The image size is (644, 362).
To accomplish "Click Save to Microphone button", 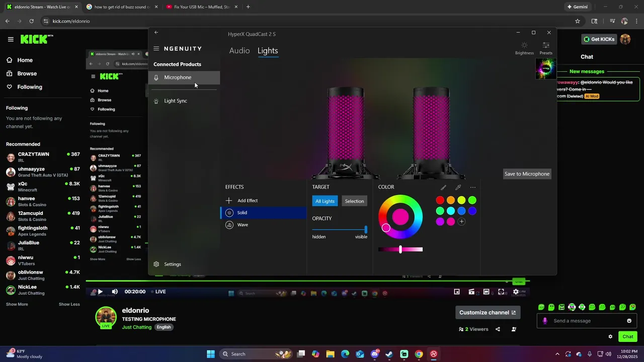I will coord(527,174).
